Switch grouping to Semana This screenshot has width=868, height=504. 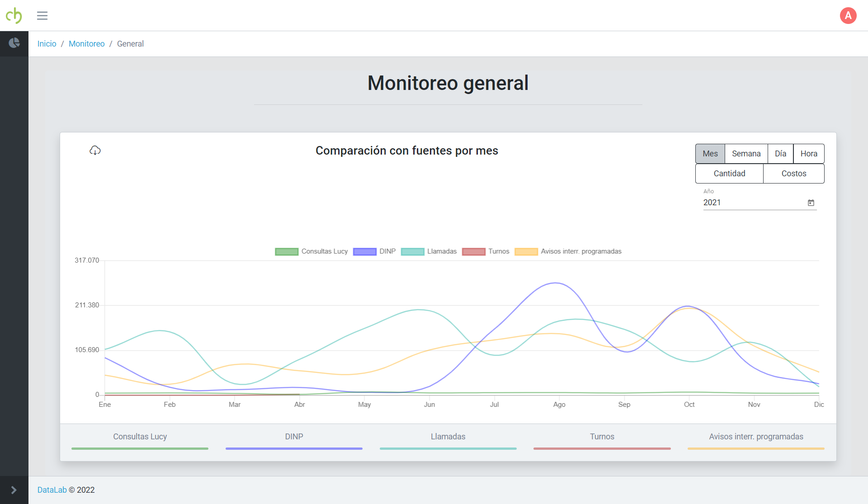[x=746, y=154]
